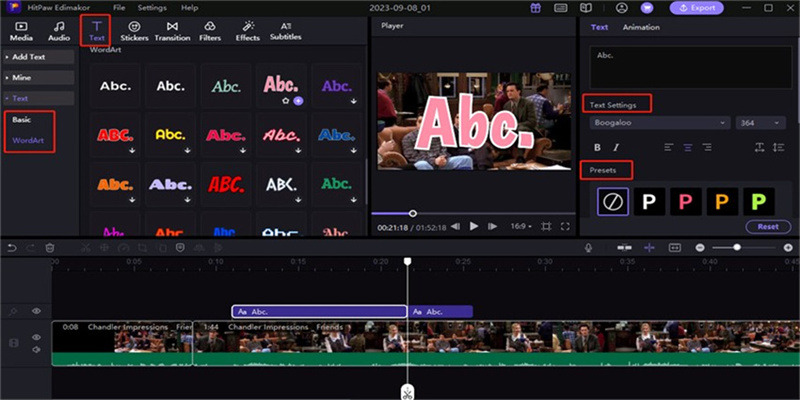Open the Filters panel
Viewport: 800px width, 400px height.
[210, 31]
